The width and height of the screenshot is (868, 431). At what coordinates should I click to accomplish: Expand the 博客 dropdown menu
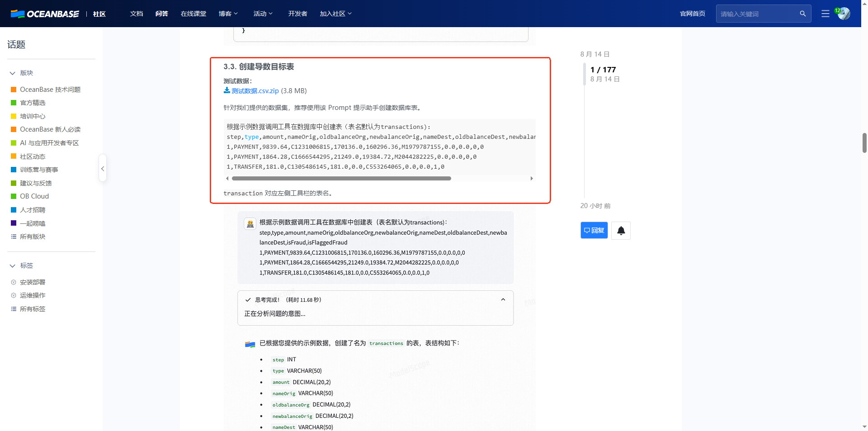[228, 14]
